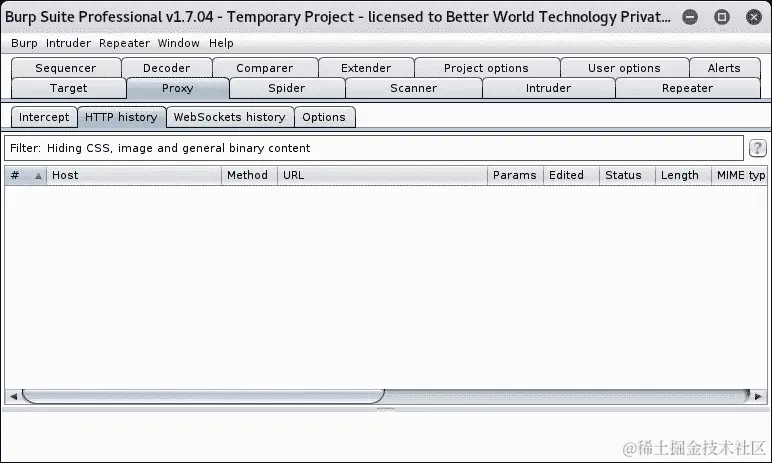Image resolution: width=772 pixels, height=463 pixels.
Task: Sort by the Host column header
Action: tap(134, 175)
